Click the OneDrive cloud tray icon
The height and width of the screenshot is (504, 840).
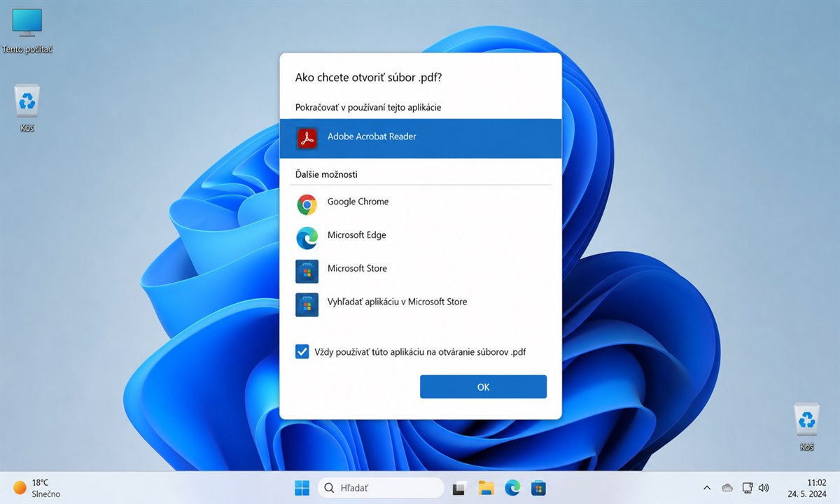point(727,487)
